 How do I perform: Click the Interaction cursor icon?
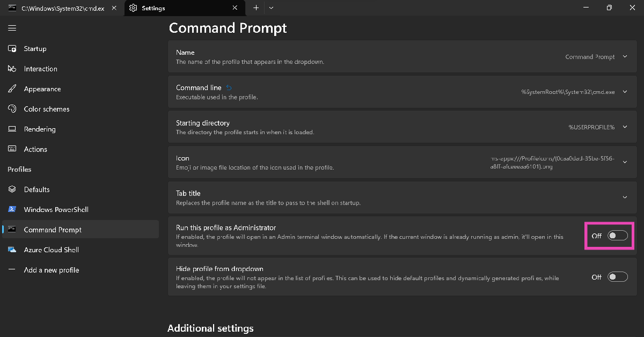coord(12,69)
